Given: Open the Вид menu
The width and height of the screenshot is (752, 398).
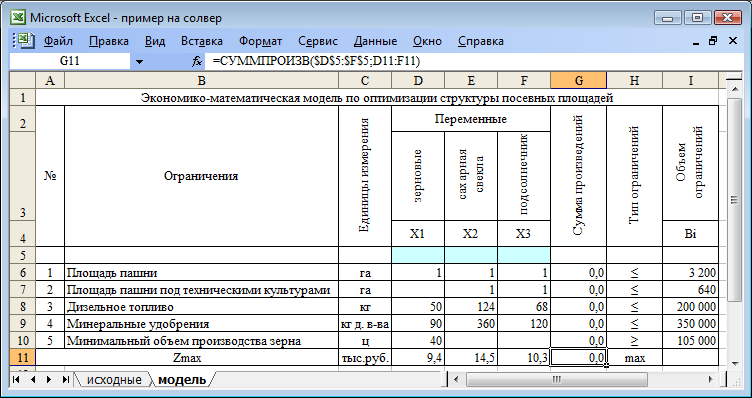Looking at the screenshot, I should click(x=155, y=41).
